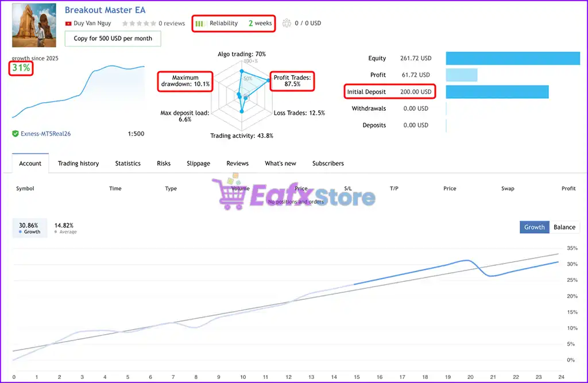The width and height of the screenshot is (588, 383).
Task: Open the What's new tab
Action: pyautogui.click(x=280, y=164)
